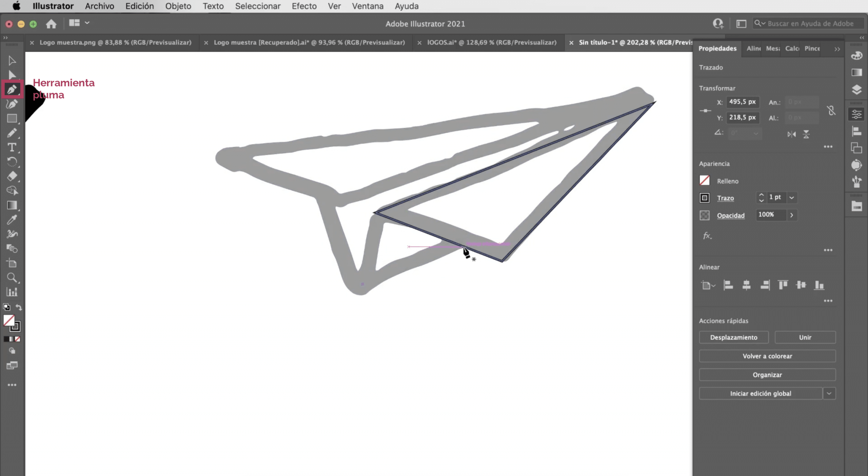
Task: Open the Efecto menu
Action: tap(304, 6)
